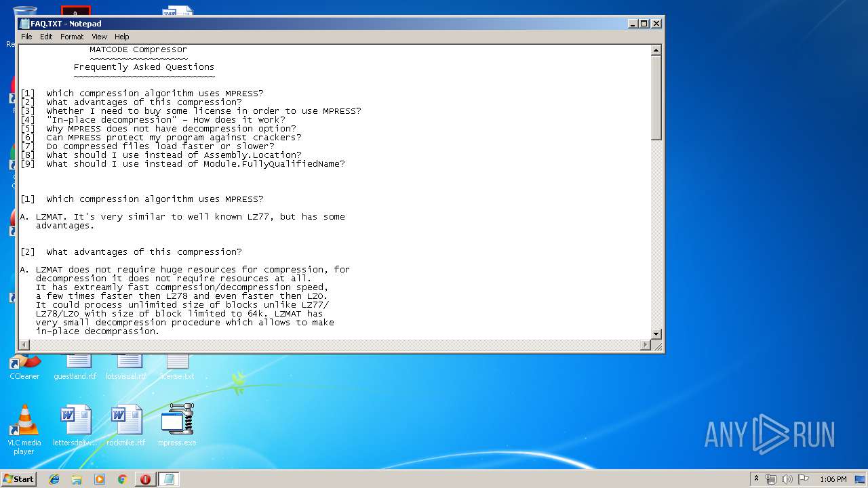Select the guestland.rtf desktop file

[x=75, y=367]
